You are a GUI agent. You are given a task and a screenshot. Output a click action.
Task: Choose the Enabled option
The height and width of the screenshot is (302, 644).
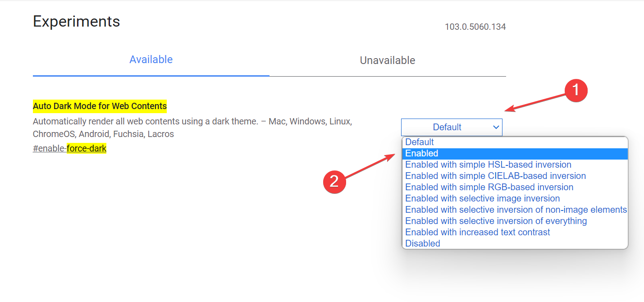(422, 154)
